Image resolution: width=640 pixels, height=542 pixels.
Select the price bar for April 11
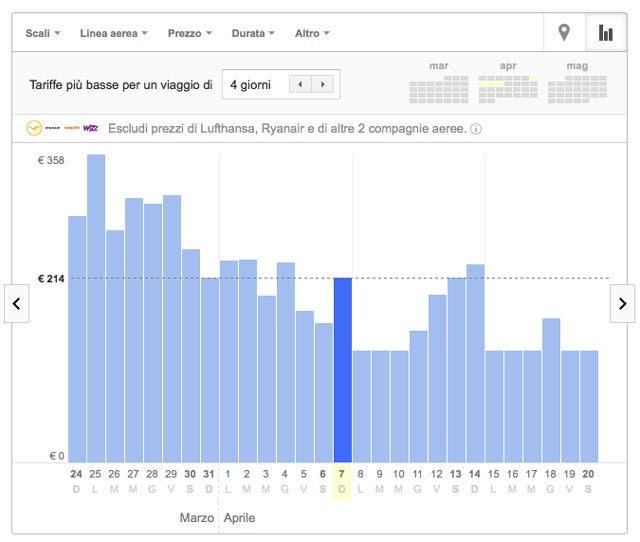419,397
